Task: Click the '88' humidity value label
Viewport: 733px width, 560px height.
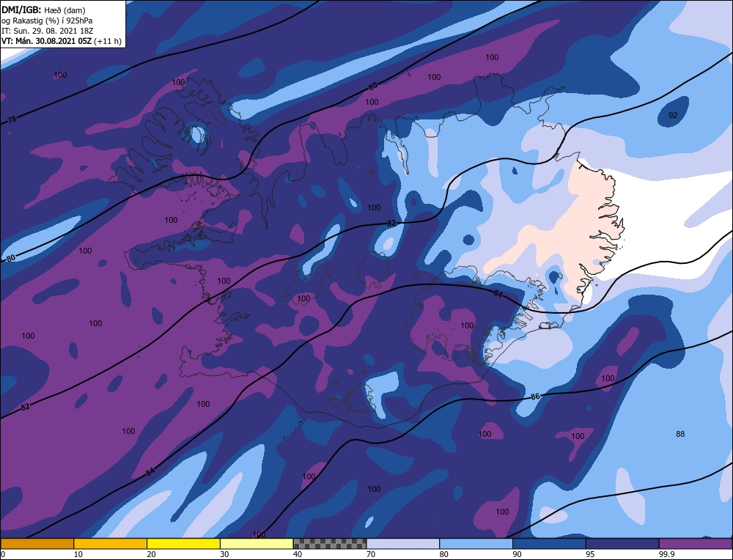Action: click(680, 434)
